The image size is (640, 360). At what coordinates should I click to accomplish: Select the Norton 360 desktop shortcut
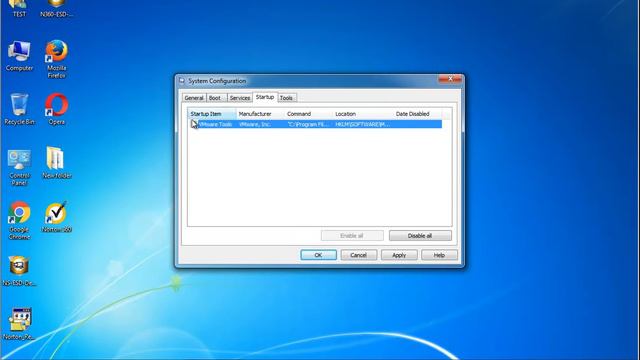(56, 217)
